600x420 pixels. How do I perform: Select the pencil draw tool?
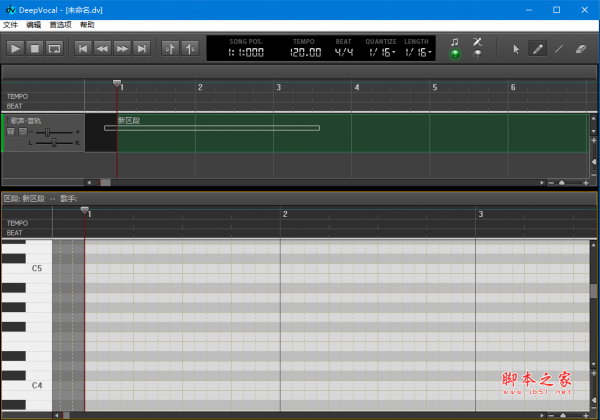(537, 49)
